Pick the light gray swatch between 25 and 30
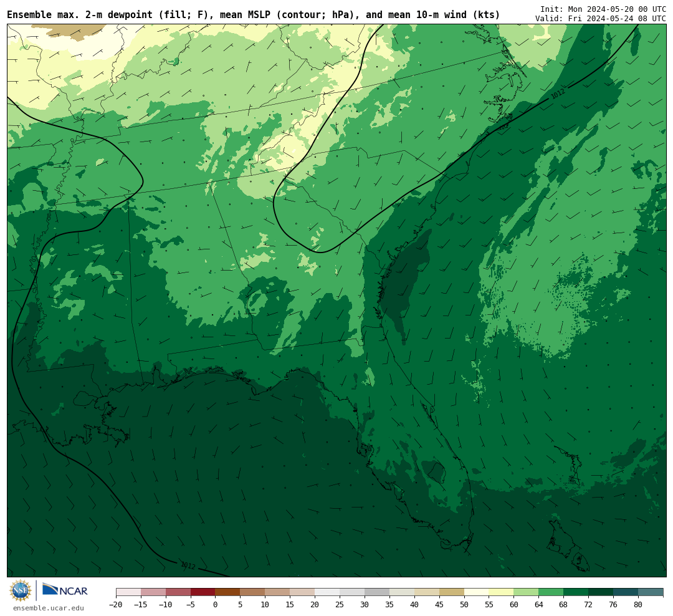 coord(352,592)
